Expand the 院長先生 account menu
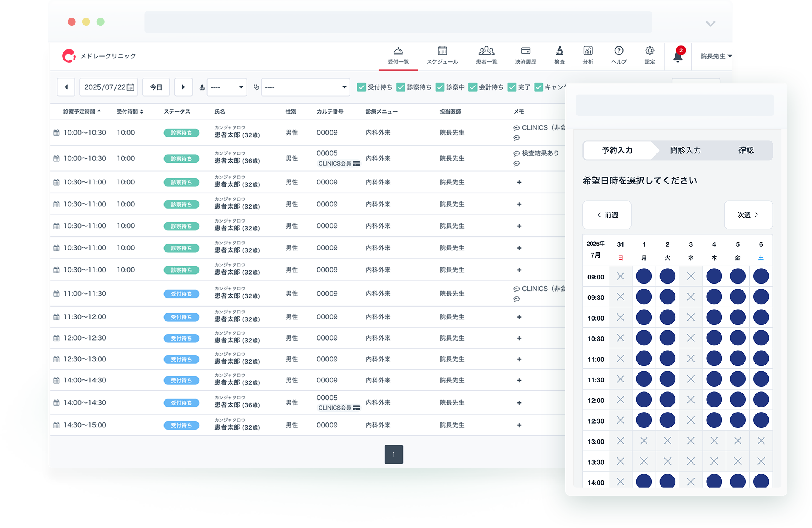This screenshot has width=812, height=528. (x=715, y=56)
